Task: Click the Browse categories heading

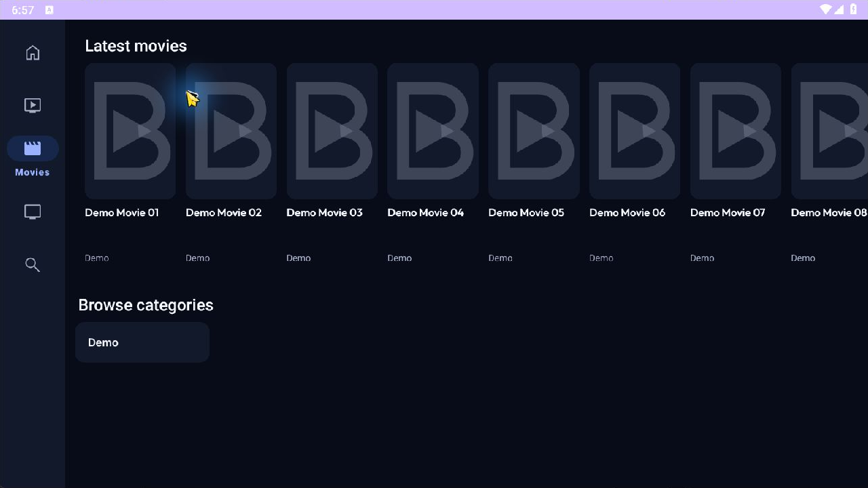Action: point(146,305)
